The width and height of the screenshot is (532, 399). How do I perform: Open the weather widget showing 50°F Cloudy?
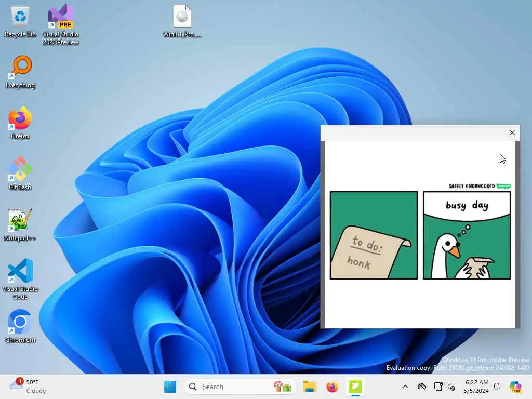pos(28,387)
